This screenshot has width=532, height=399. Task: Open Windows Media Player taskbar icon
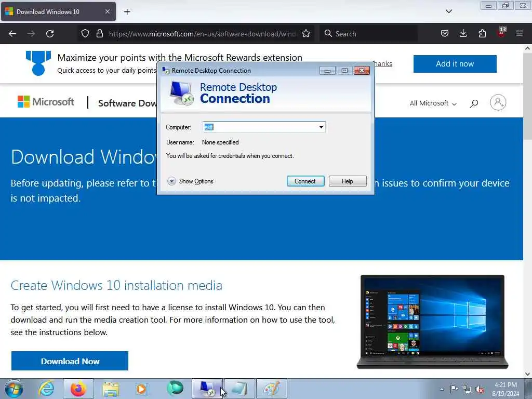[142, 389]
